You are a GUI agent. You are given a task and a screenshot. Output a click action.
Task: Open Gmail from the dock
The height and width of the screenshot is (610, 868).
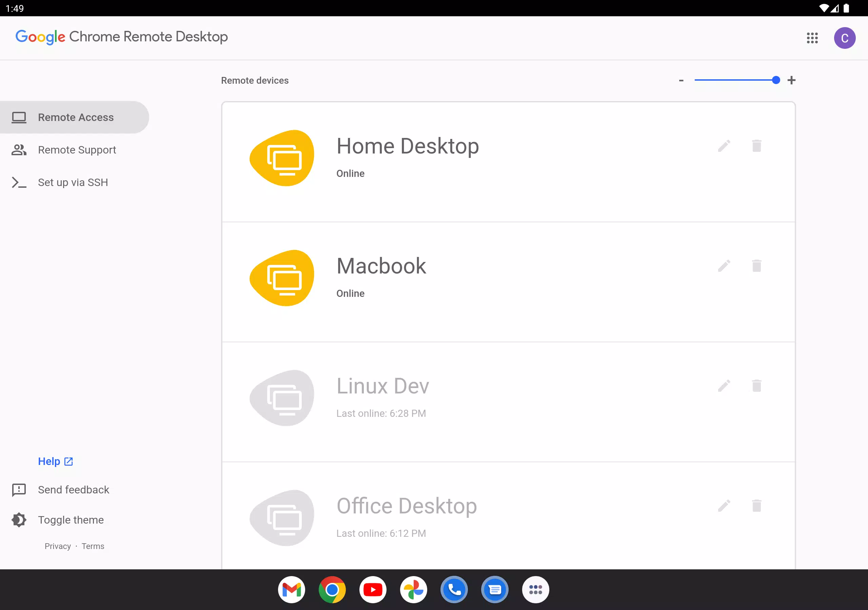pos(292,590)
